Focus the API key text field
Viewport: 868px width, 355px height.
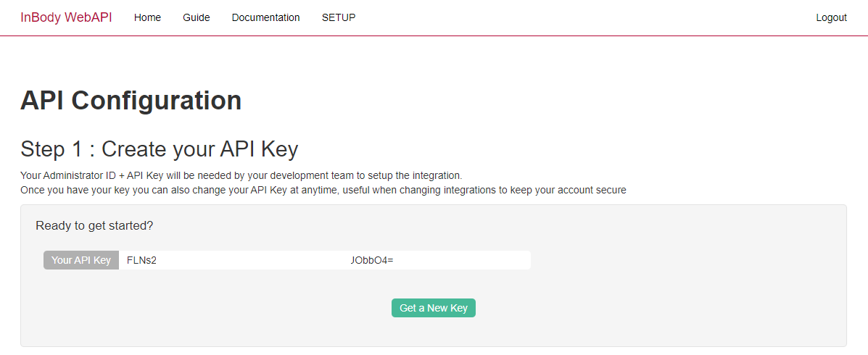[x=324, y=260]
